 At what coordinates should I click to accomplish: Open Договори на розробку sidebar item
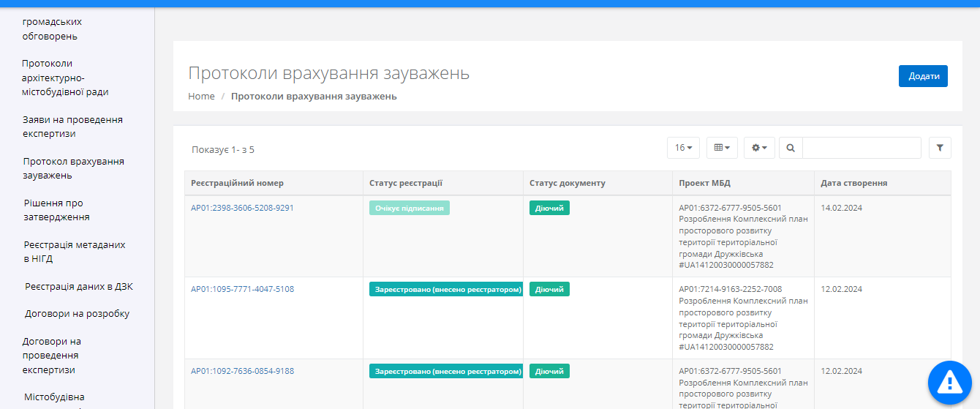coord(77,314)
